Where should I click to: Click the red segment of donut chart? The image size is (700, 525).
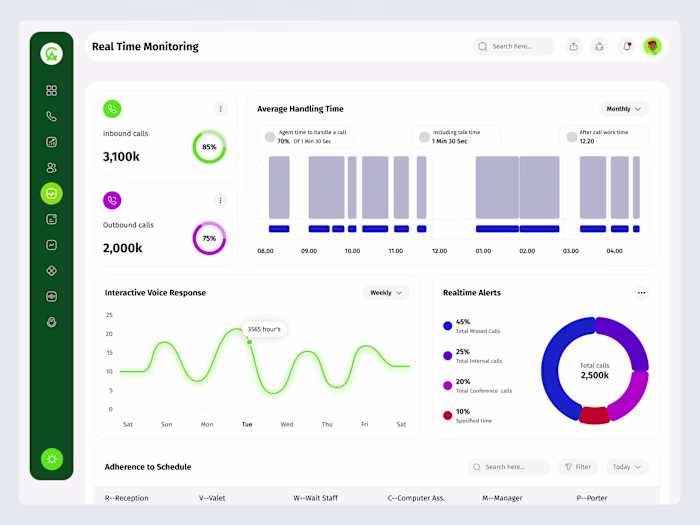click(x=595, y=415)
